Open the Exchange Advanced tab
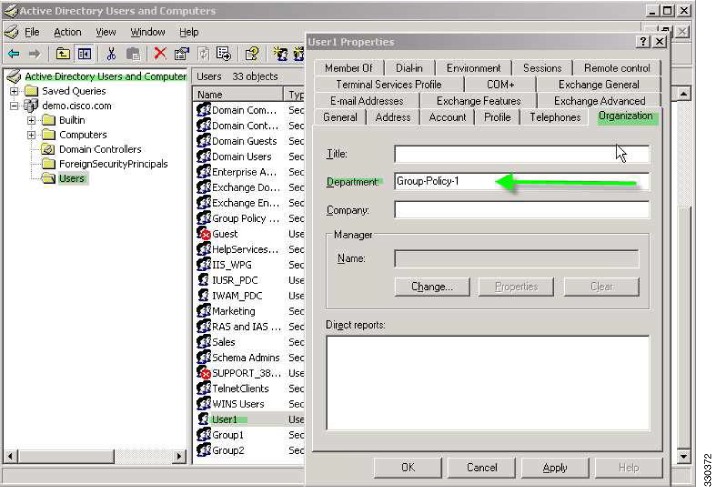Screen dimensions: 714x487 600,101
